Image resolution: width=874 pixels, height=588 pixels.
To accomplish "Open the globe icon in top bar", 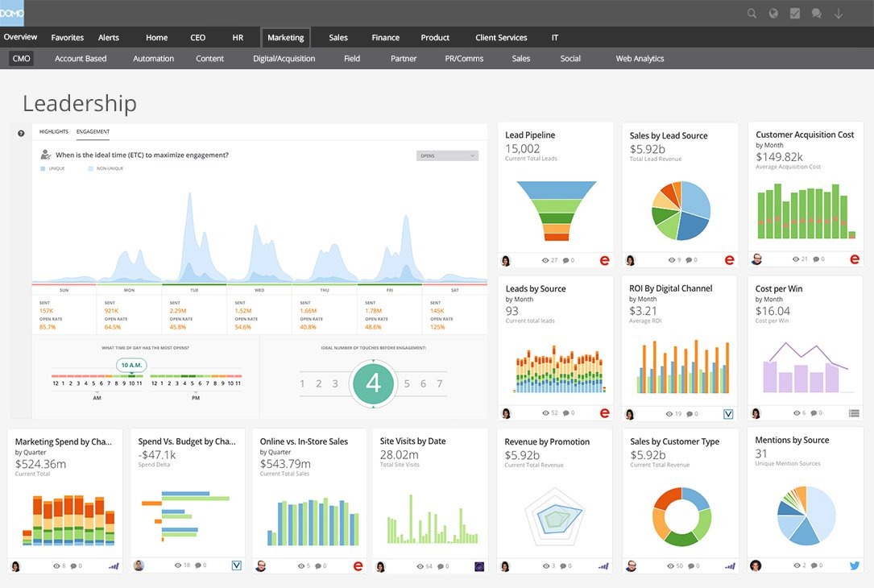I will click(773, 14).
